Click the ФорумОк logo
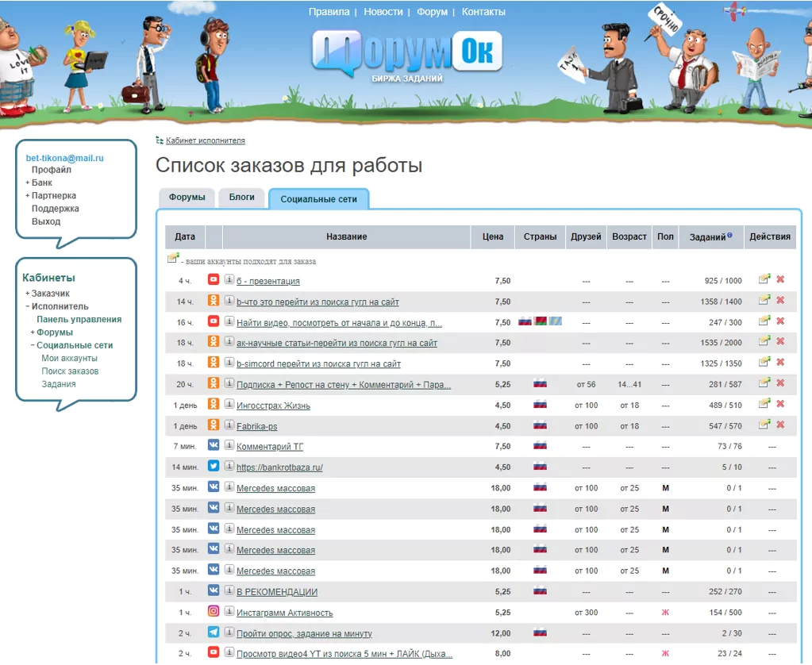The image size is (812, 665). pyautogui.click(x=407, y=56)
